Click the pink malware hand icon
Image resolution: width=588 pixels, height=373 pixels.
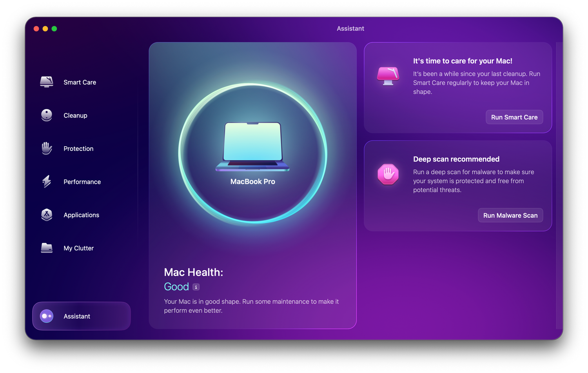click(x=388, y=174)
